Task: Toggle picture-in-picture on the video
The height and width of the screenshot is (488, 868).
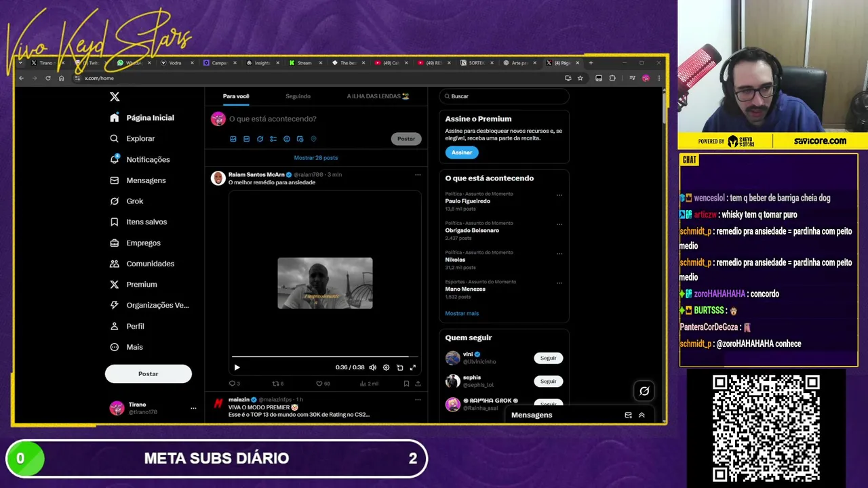Action: click(399, 367)
